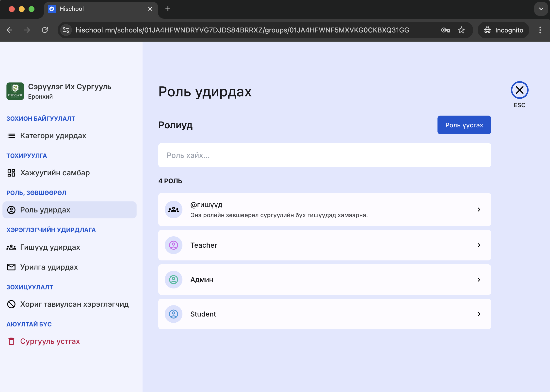The width and height of the screenshot is (550, 392).
Task: Click the red Сургууль устгах link
Action: [50, 341]
